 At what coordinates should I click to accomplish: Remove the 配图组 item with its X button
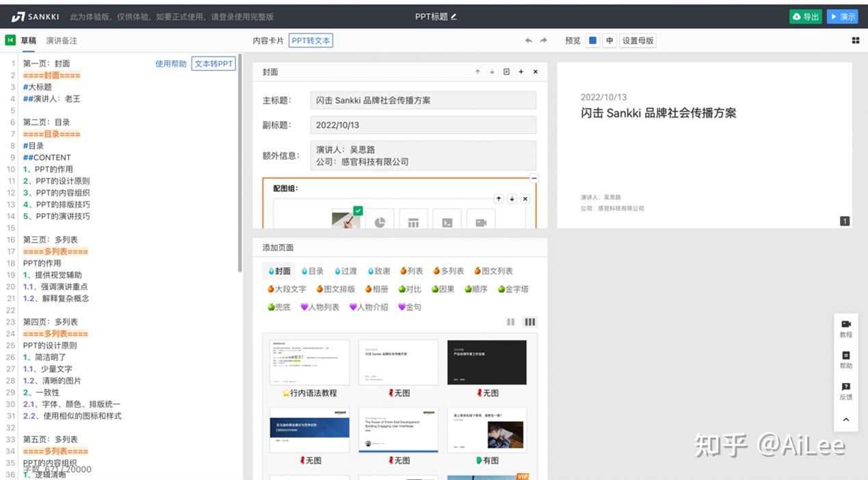(x=525, y=198)
